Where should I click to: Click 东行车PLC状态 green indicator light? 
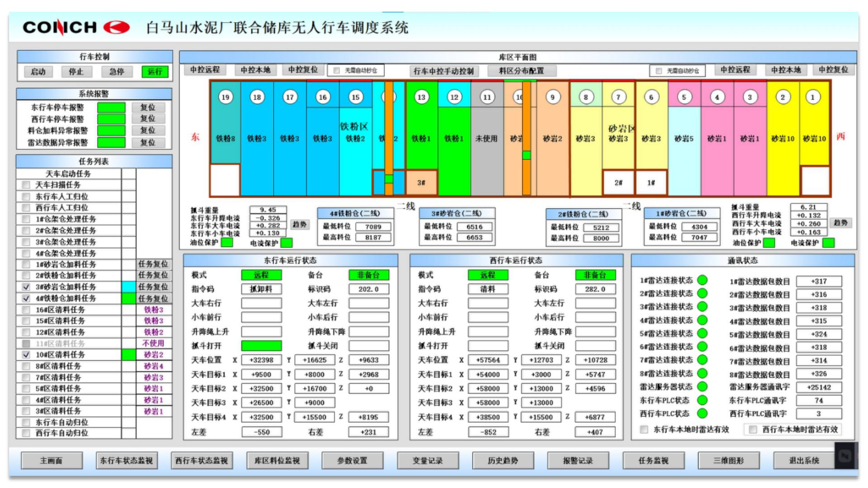point(702,400)
